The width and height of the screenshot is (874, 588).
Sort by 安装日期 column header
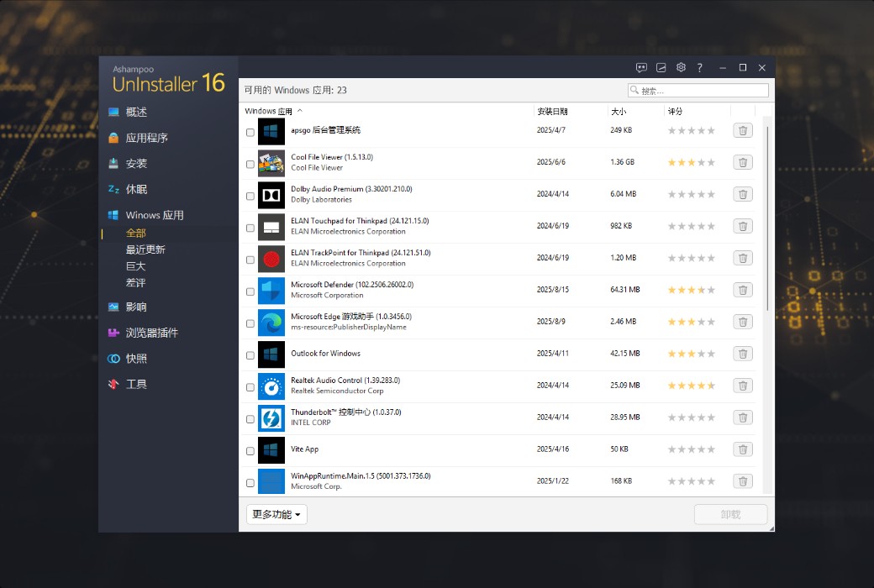point(552,112)
